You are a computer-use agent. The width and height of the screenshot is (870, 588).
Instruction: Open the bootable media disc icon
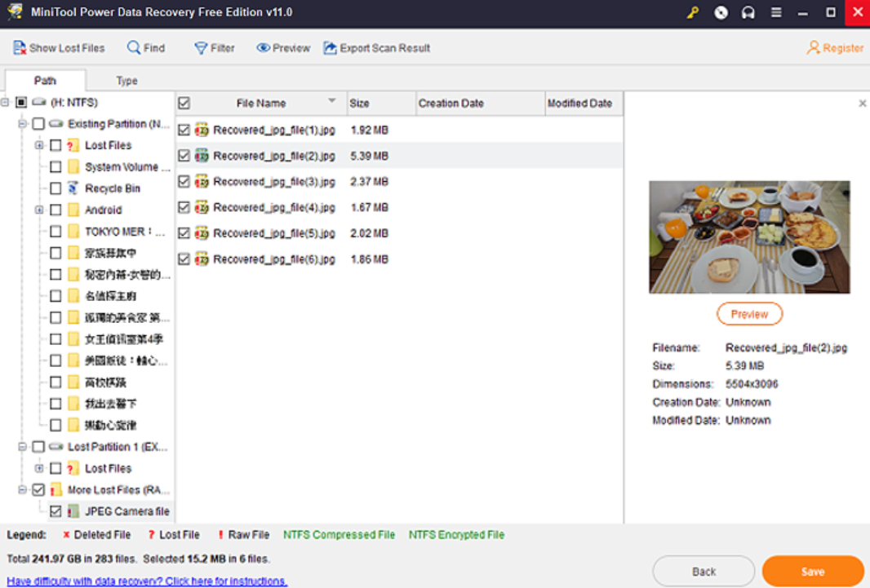coord(721,12)
